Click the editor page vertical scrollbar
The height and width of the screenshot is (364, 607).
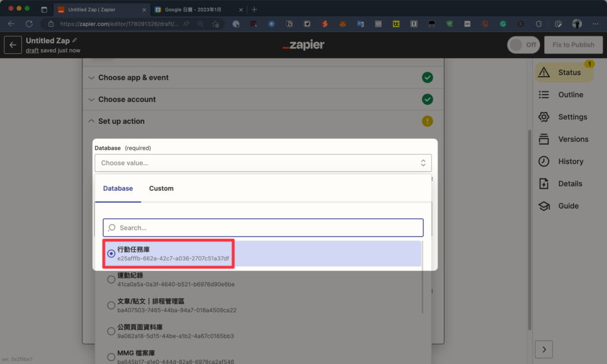tap(529, 231)
